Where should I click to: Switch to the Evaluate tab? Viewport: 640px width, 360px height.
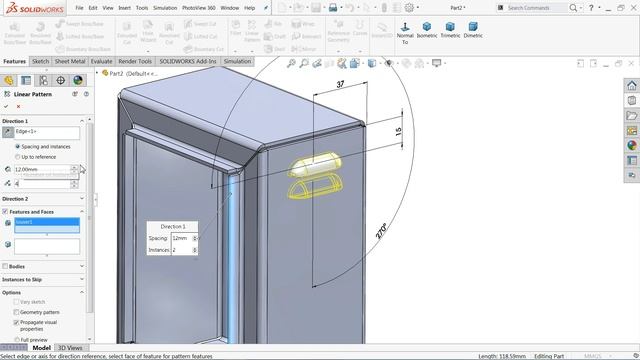point(101,61)
